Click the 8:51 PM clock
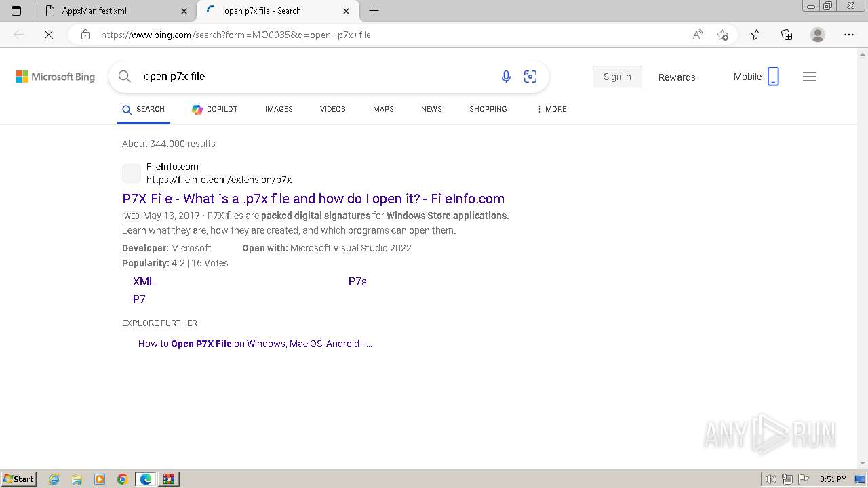Image resolution: width=868 pixels, height=488 pixels. (833, 479)
